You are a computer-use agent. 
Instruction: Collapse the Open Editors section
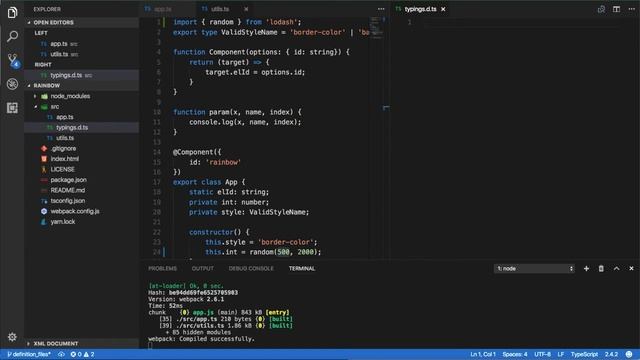click(x=82, y=22)
